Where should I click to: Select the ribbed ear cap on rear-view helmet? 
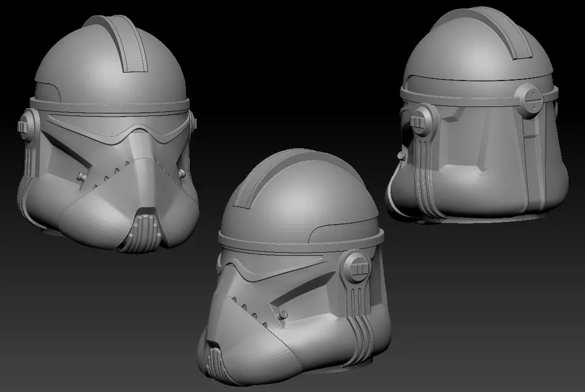pyautogui.click(x=424, y=120)
